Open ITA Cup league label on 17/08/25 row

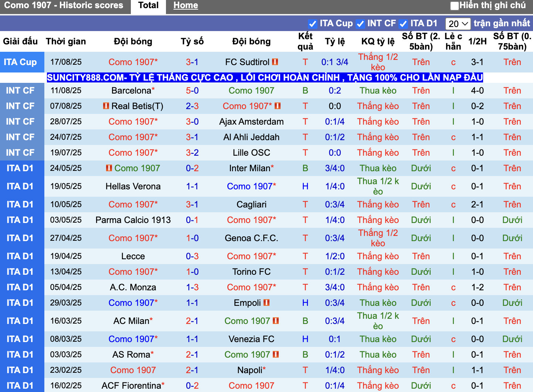coord(20,62)
